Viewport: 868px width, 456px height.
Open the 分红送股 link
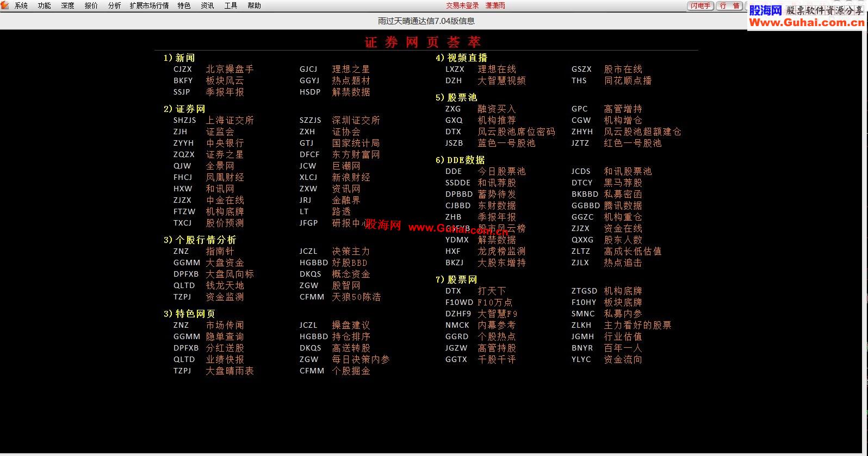click(x=225, y=348)
